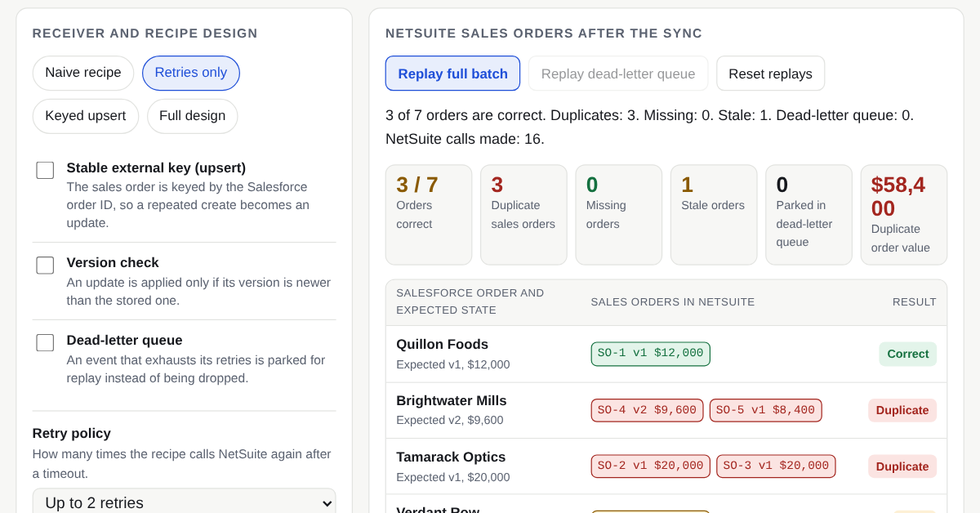Viewport: 980px width, 513px height.
Task: Tick the Version check checkbox
Action: (x=45, y=265)
